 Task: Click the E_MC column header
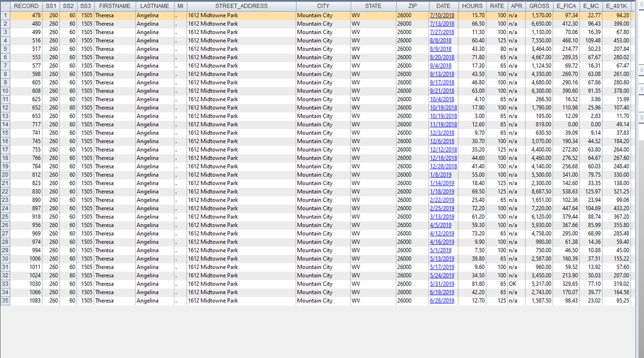pyautogui.click(x=591, y=6)
